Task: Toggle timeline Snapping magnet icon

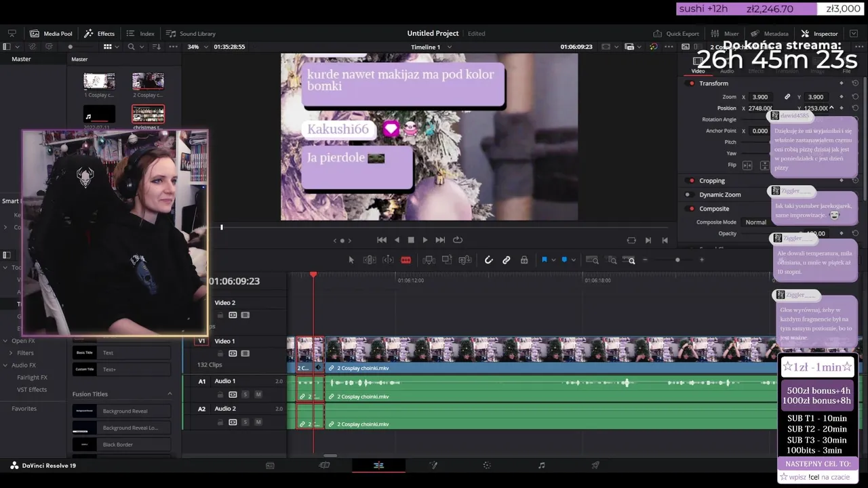Action: click(x=488, y=260)
